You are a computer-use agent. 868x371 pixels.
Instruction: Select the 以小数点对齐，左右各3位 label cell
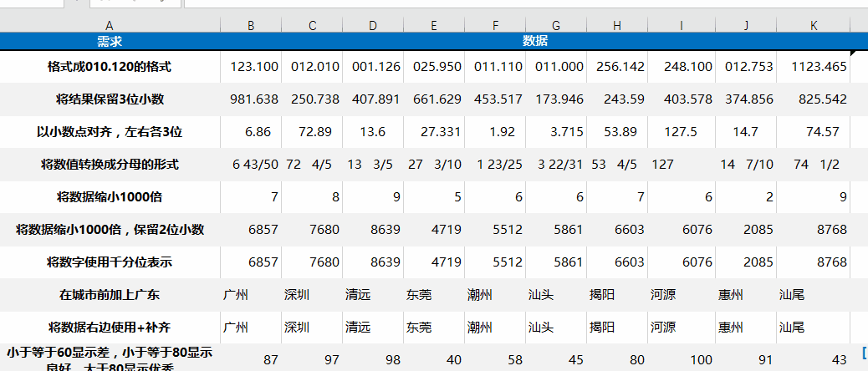click(110, 131)
